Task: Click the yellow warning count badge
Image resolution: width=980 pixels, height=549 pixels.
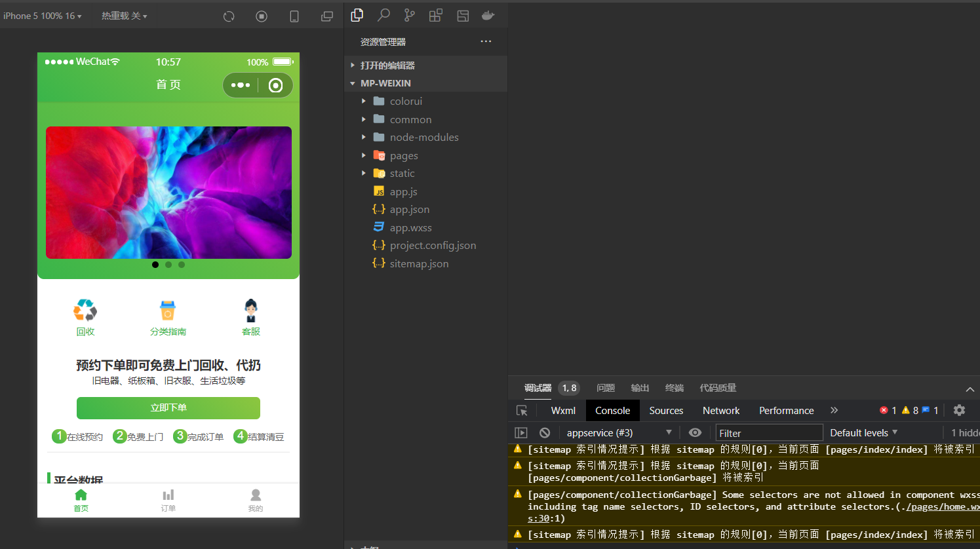Action: pyautogui.click(x=910, y=410)
